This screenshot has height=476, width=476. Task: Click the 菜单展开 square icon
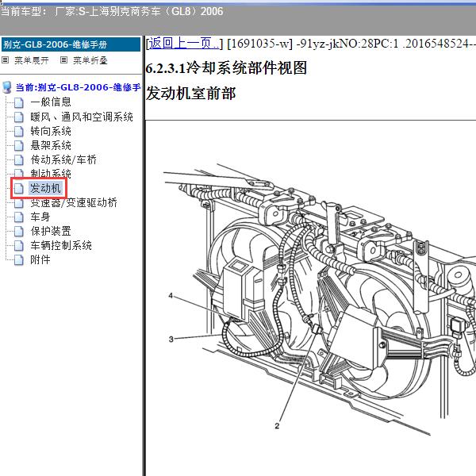click(6, 60)
